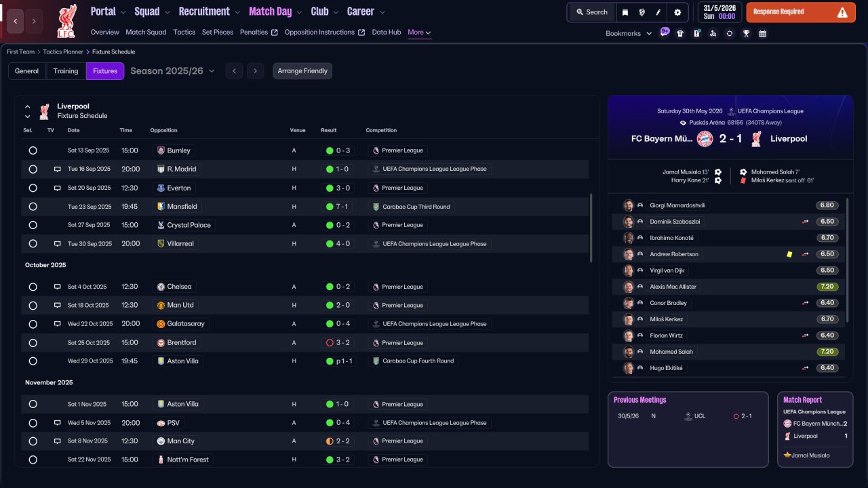Screen dimensions: 868x488
Task: Switch to the General tab
Action: tap(27, 71)
